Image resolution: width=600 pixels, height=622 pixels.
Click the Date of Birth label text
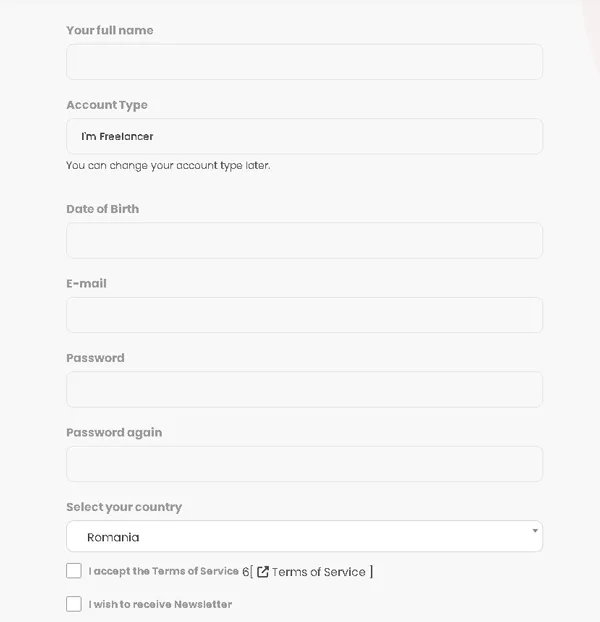[x=103, y=209]
